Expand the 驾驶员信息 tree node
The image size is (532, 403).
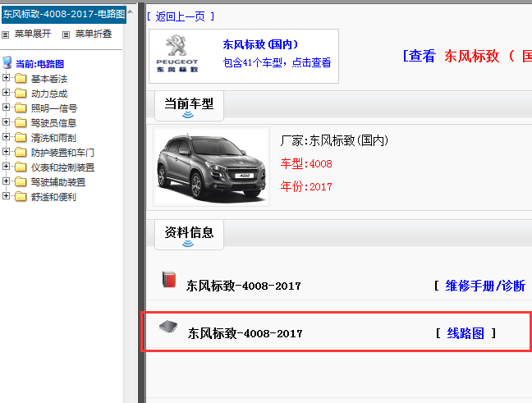(x=6, y=121)
